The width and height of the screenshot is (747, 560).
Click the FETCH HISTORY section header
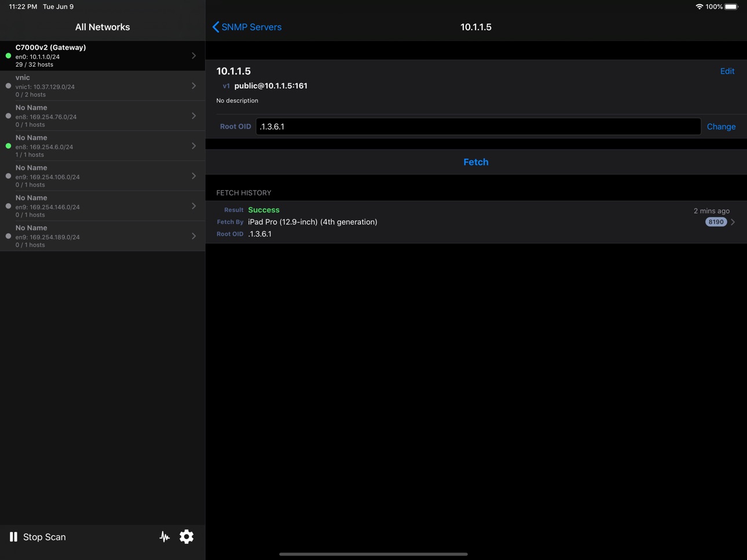click(x=244, y=193)
